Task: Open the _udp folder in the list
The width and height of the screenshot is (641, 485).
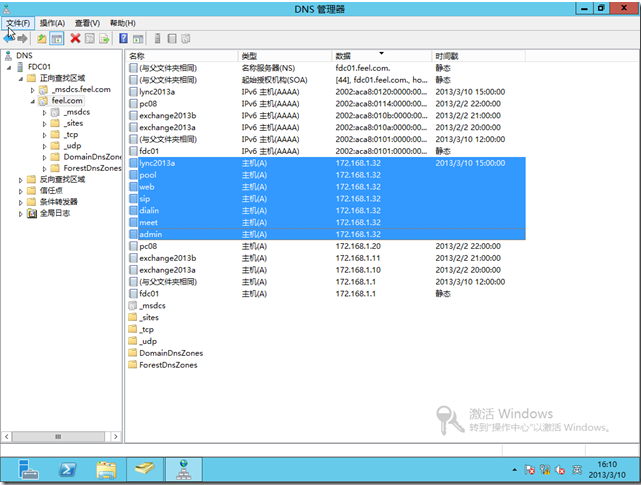Action: pos(143,341)
